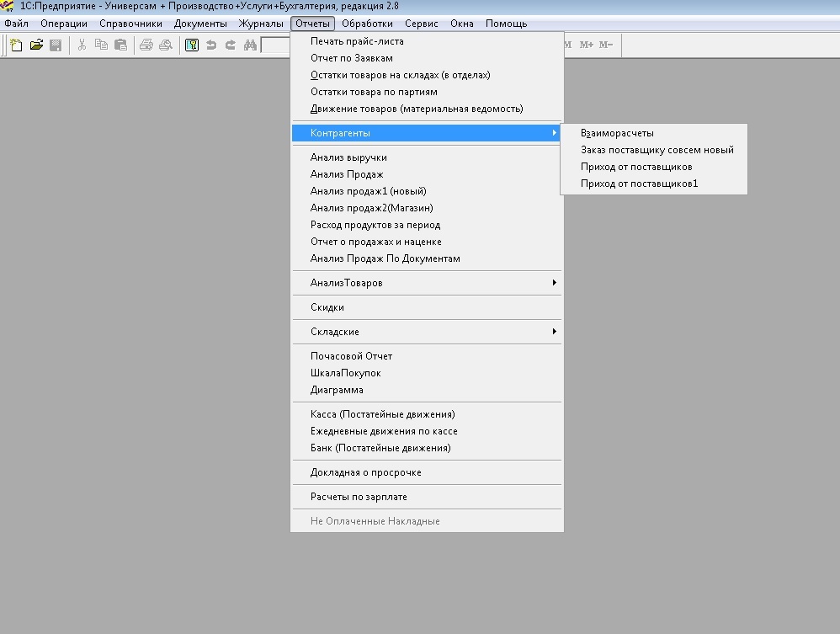
Task: Open the Приход от поставщиков1 report
Action: (654, 184)
